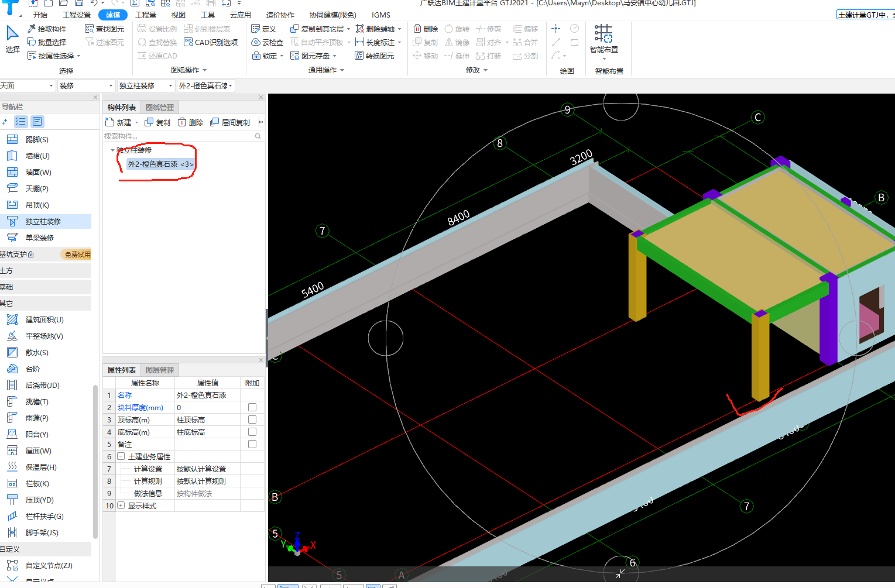This screenshot has height=588, width=895.
Task: Open 造价协作 ribbon tab
Action: click(280, 15)
